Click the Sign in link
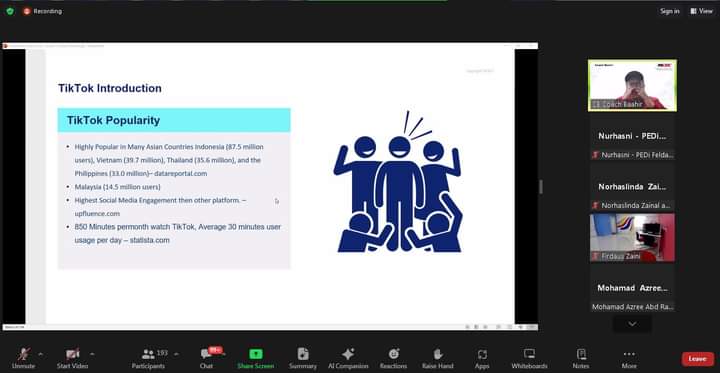Screen dimensions: 720x373 click(x=669, y=11)
